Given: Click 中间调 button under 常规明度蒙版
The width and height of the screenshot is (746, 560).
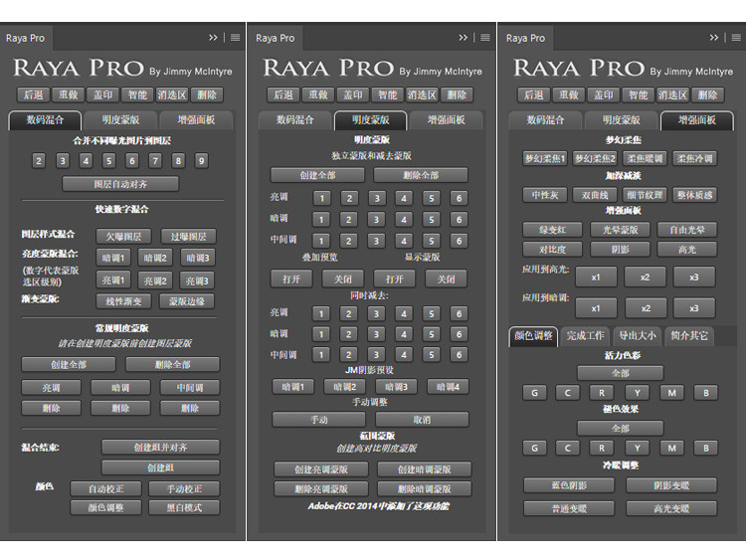Looking at the screenshot, I should (x=190, y=388).
